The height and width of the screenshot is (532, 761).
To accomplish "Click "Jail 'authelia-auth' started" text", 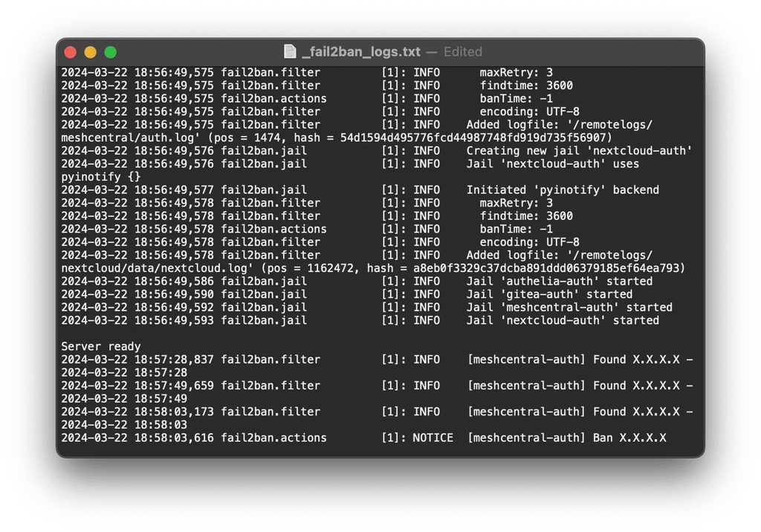I will [560, 281].
